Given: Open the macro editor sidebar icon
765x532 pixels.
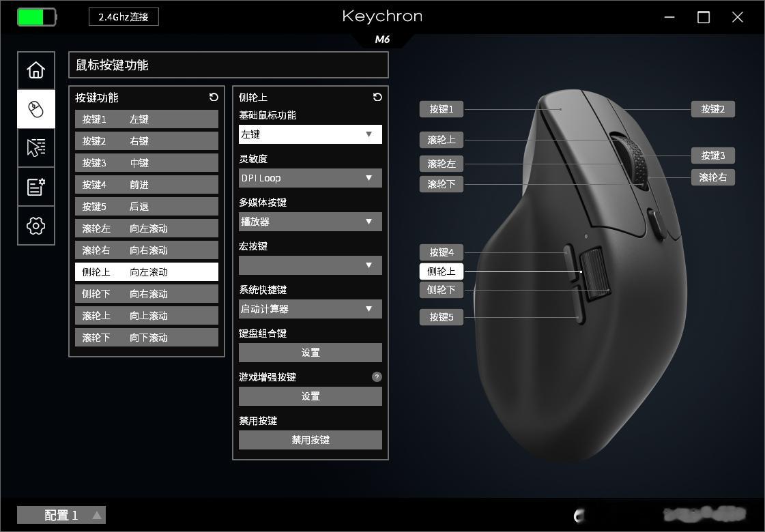Looking at the screenshot, I should click(36, 186).
